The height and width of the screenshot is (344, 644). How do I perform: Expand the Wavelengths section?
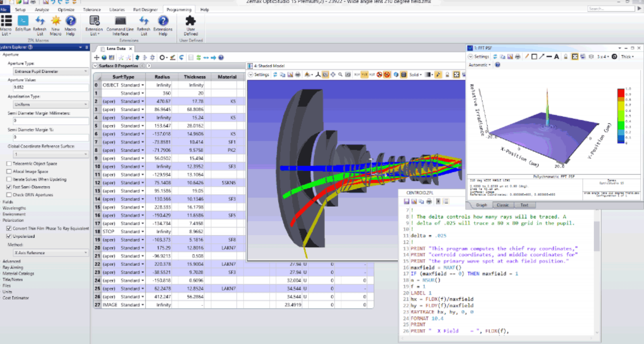[14, 208]
